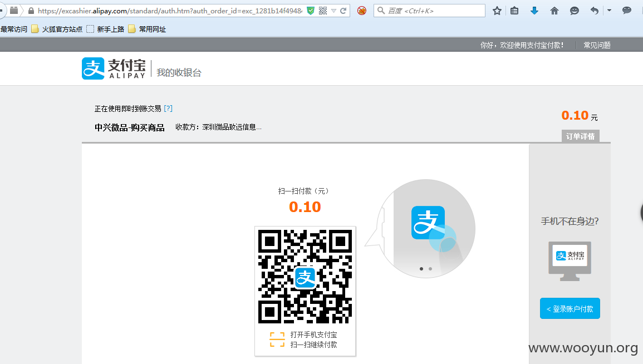Click the smiley chat bubble icon
The height and width of the screenshot is (364, 643).
point(575,11)
